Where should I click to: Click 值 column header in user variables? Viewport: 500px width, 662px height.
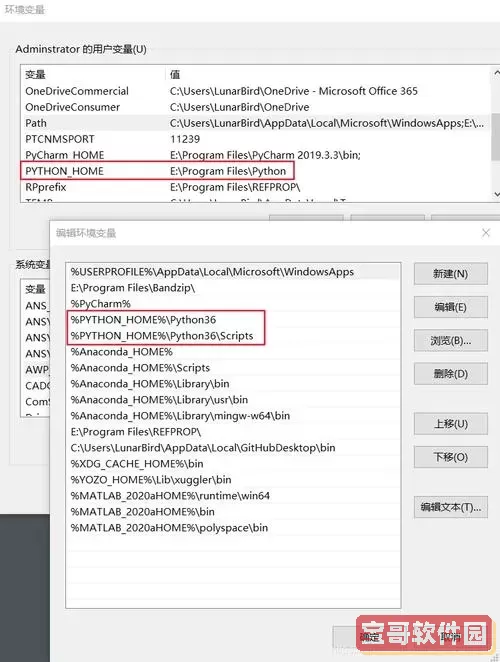point(327,75)
